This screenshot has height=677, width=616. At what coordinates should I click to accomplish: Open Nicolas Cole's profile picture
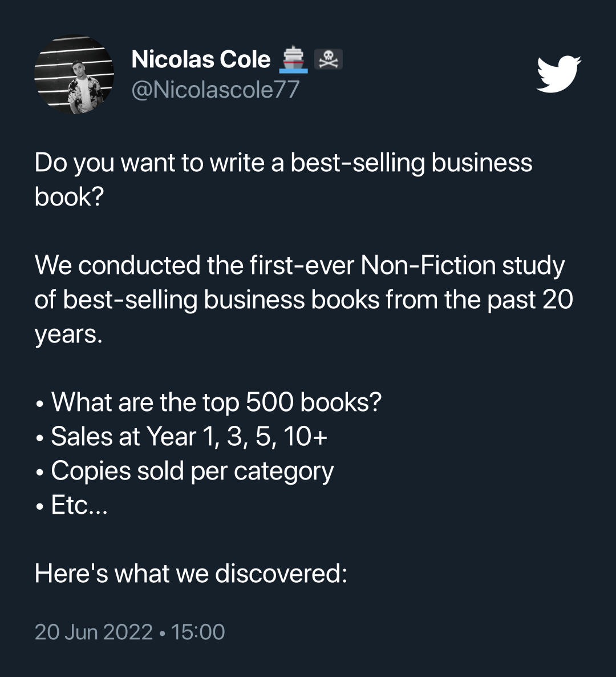click(74, 74)
